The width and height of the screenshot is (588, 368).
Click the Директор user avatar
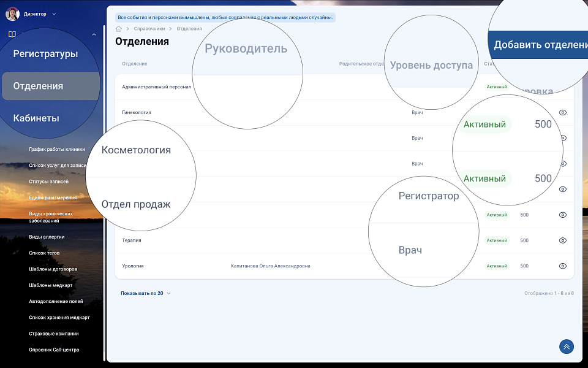pyautogui.click(x=12, y=13)
